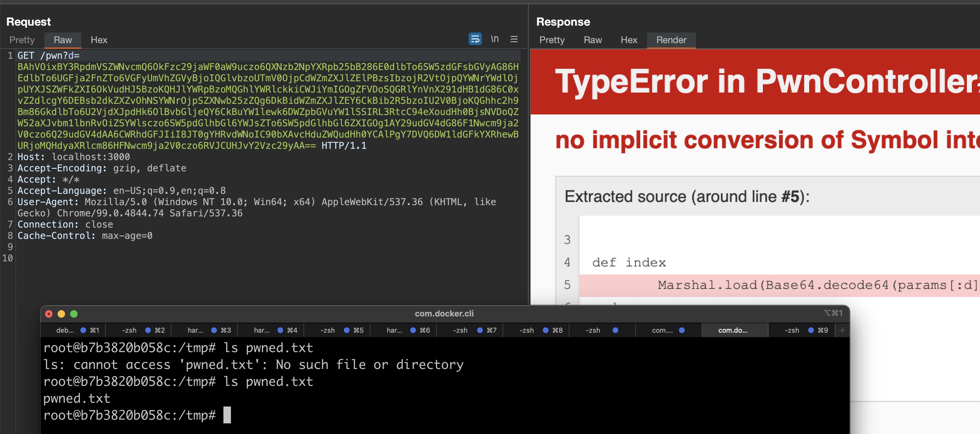Open Request panel hamburger menu
980x434 pixels.
tap(513, 39)
